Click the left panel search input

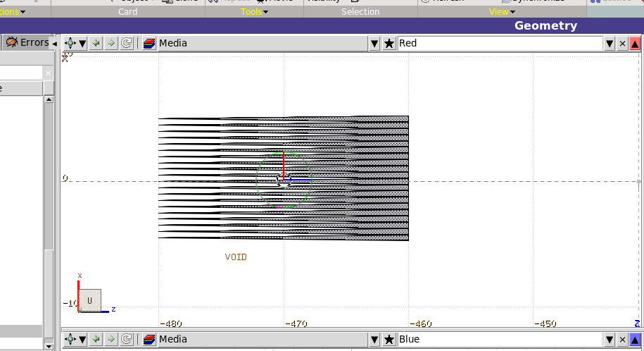point(21,73)
